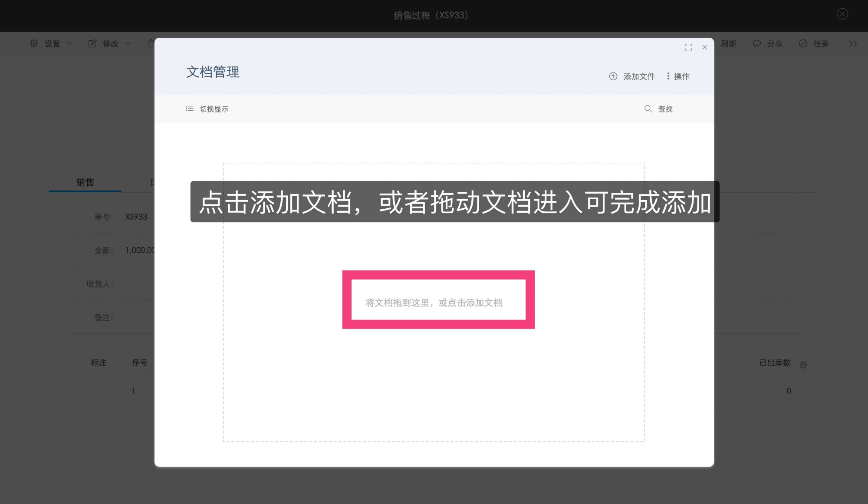The image size is (868, 504).
Task: Toggle fullscreen on the 文档管理 dialog
Action: [x=688, y=47]
